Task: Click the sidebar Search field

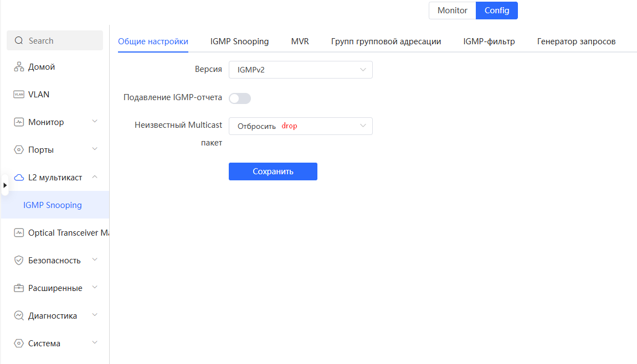Action: coord(55,40)
